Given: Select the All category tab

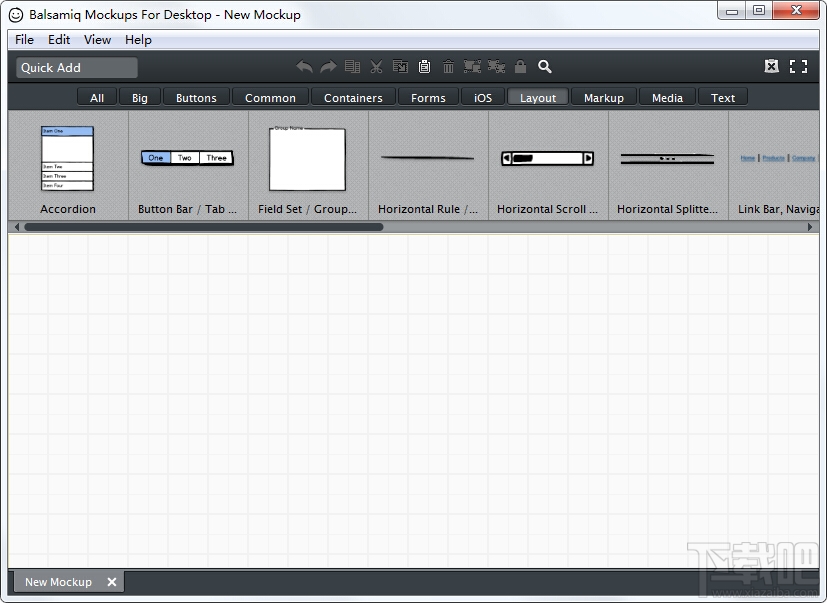Looking at the screenshot, I should point(97,98).
